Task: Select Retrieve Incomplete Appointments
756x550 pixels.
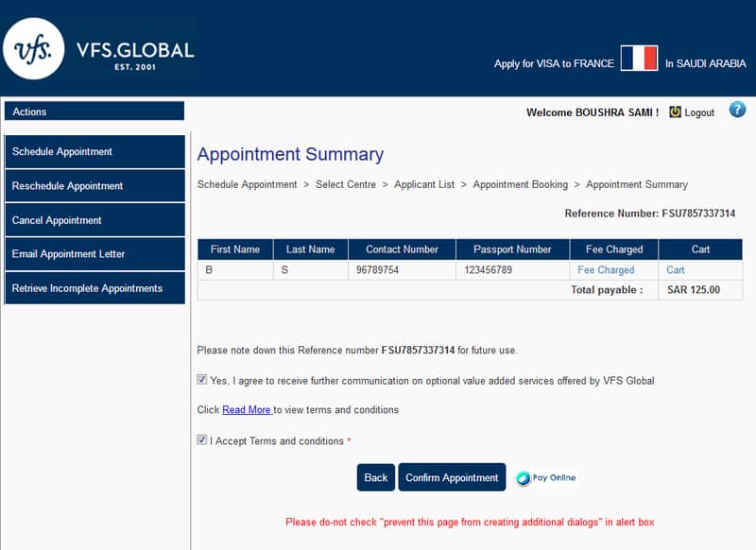Action: coord(95,288)
